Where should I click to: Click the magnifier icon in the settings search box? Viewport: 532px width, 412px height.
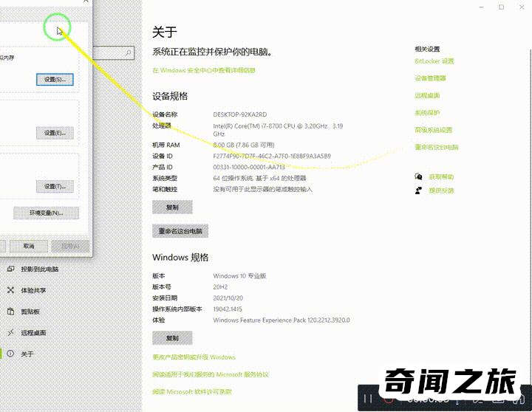pyautogui.click(x=129, y=53)
